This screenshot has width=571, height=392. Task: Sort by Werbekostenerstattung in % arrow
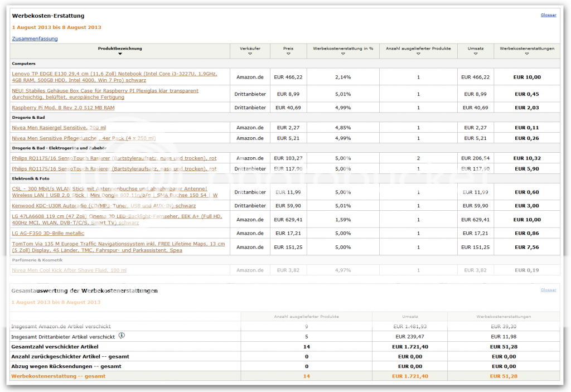coord(343,54)
